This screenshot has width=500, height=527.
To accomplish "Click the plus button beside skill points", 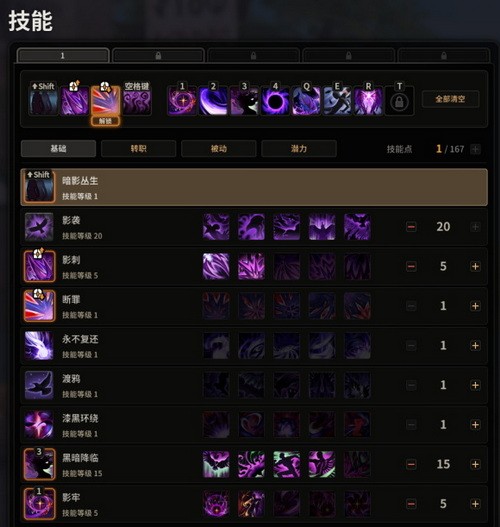I will [475, 149].
